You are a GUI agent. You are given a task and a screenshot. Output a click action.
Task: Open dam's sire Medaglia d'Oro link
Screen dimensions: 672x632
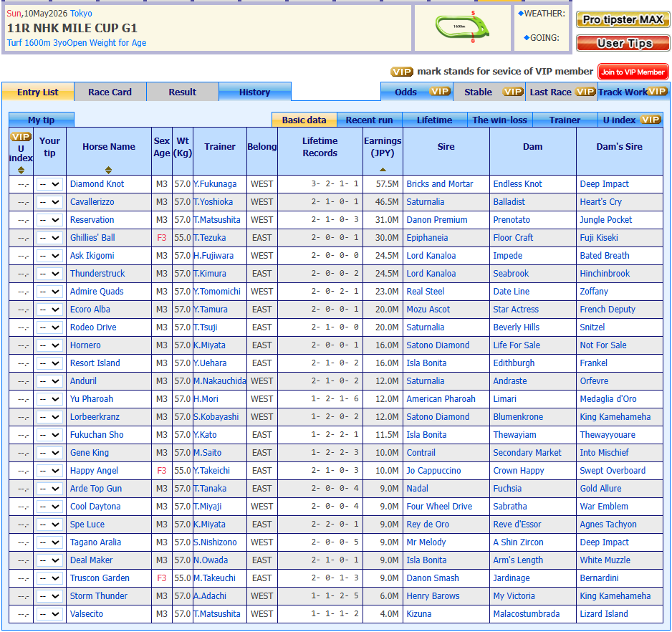tap(608, 398)
